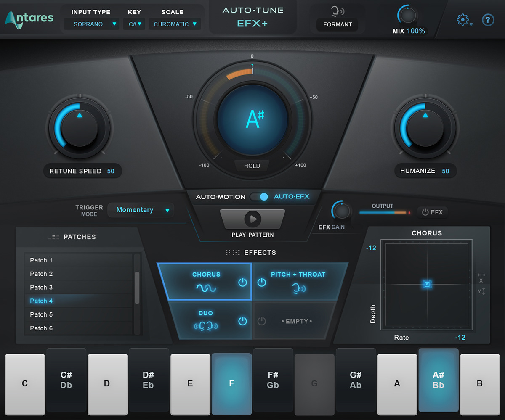
Task: Open the Input Type Soprano dropdown
Action: (91, 24)
